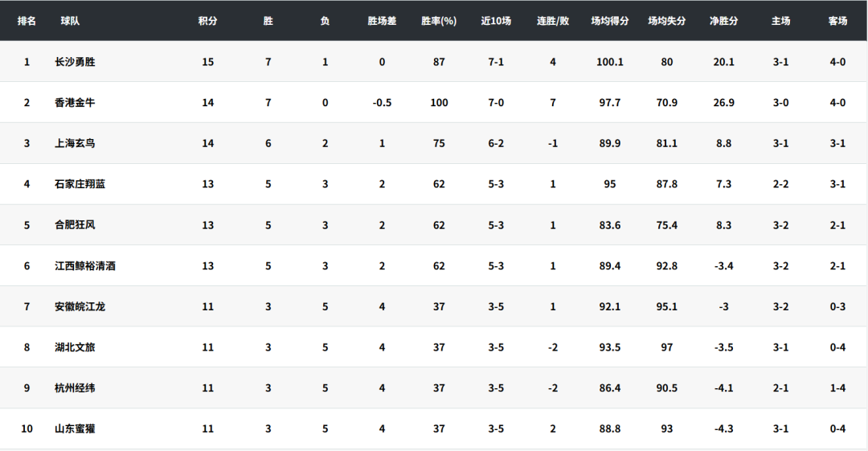Click team 合肥狂风
The width and height of the screenshot is (868, 451).
[x=75, y=225]
